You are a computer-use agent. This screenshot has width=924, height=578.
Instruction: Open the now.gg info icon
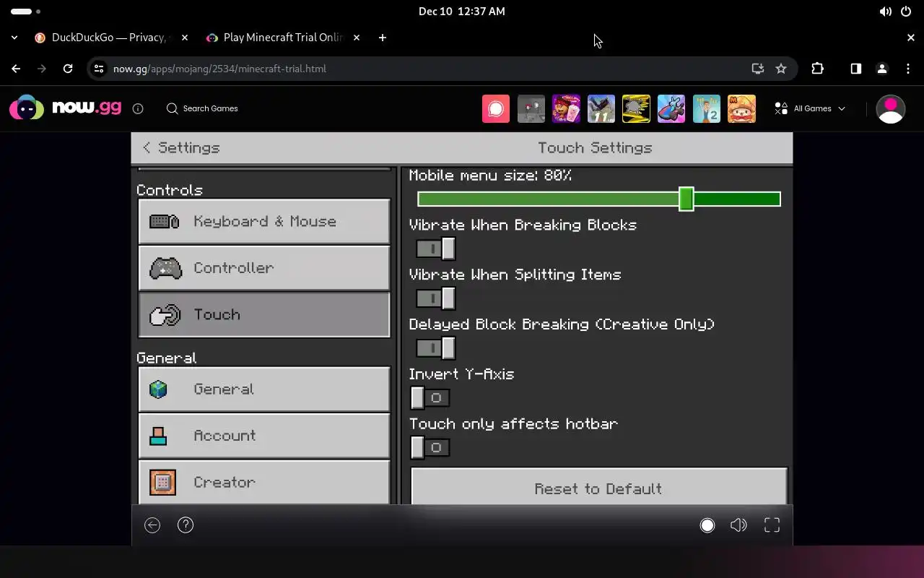138,108
